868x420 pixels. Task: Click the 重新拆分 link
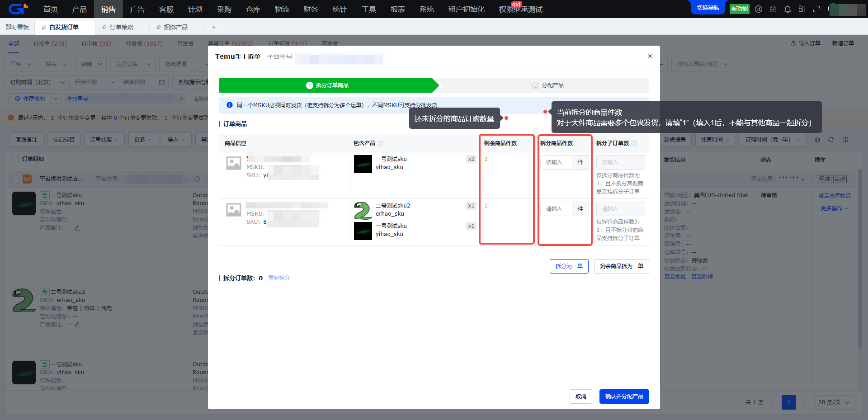coord(279,278)
